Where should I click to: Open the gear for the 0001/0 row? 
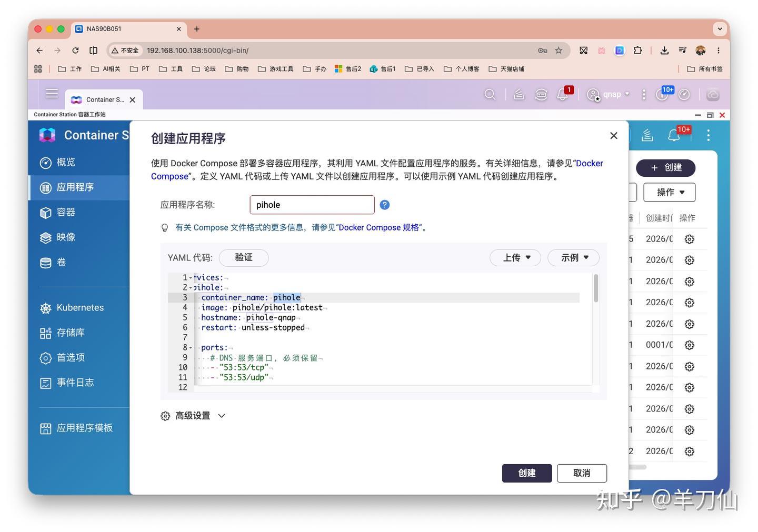pyautogui.click(x=689, y=345)
